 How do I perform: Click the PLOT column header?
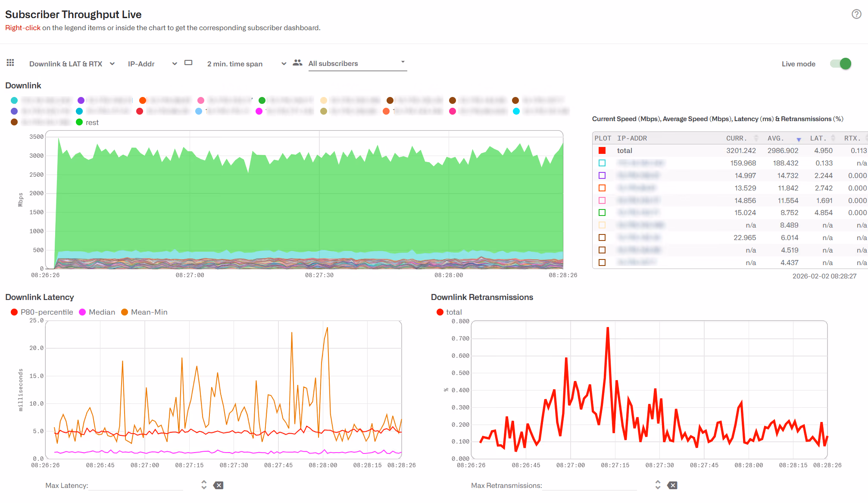click(x=603, y=138)
